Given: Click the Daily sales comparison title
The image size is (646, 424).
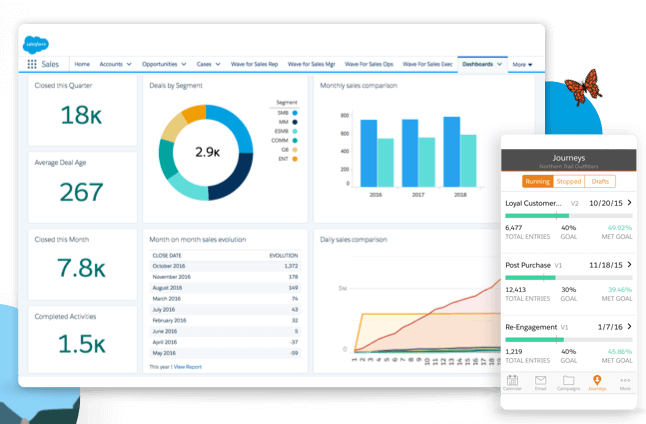Looking at the screenshot, I should click(x=353, y=239).
